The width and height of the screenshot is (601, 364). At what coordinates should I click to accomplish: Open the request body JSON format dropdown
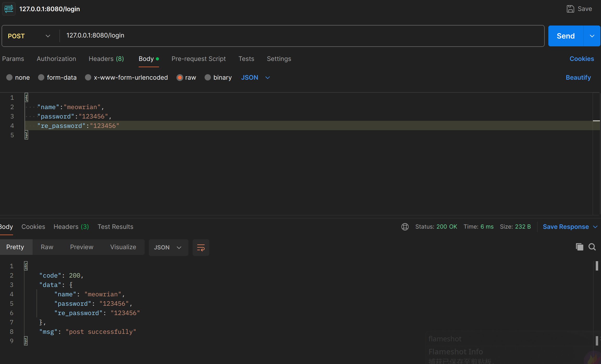pyautogui.click(x=255, y=78)
